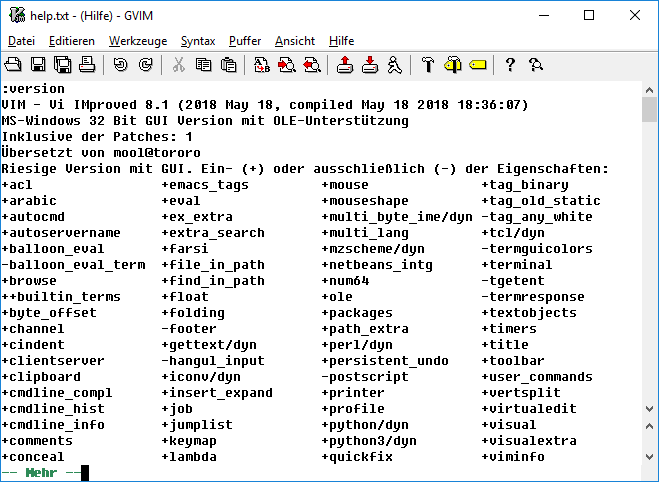Maximize the GVIM window
The height and width of the screenshot is (482, 659).
click(x=589, y=16)
